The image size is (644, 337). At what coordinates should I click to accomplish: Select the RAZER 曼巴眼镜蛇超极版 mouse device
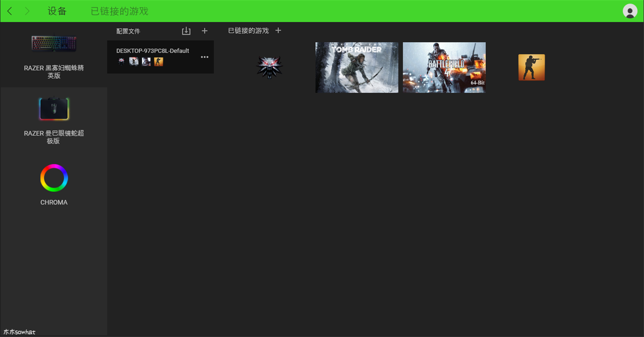(54, 121)
